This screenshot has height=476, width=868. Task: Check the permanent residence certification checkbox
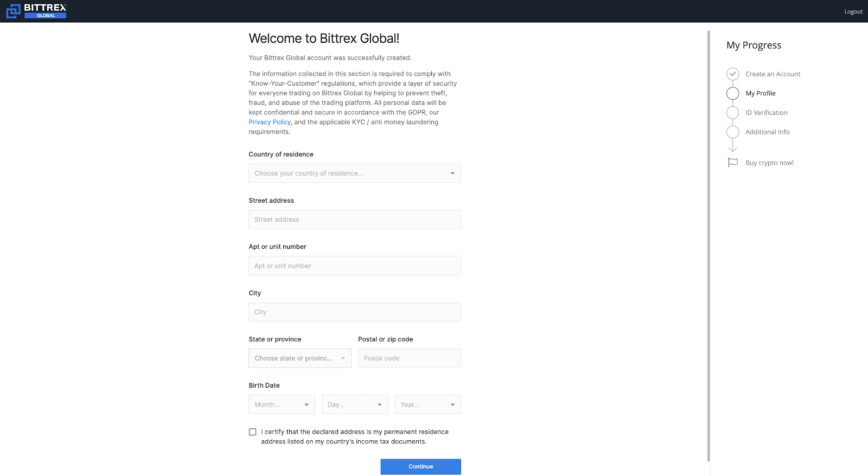[x=252, y=432]
